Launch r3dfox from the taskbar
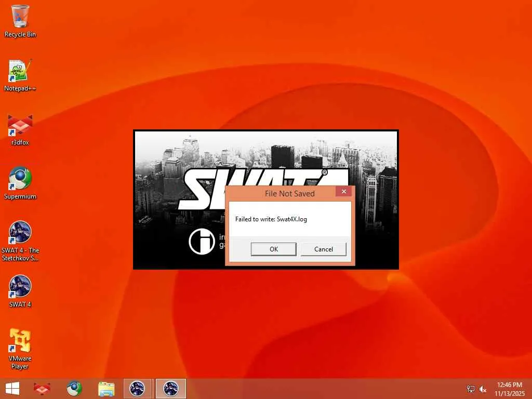 point(42,389)
